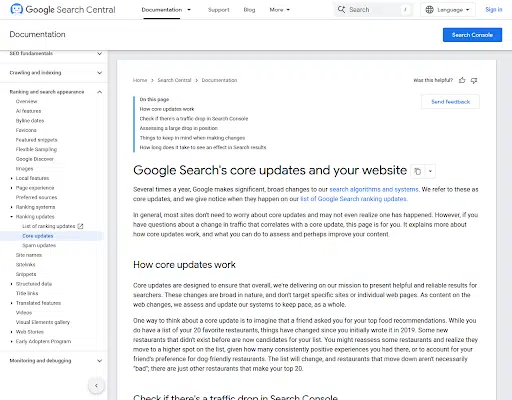Select Spam updates in the sidebar

click(39, 245)
